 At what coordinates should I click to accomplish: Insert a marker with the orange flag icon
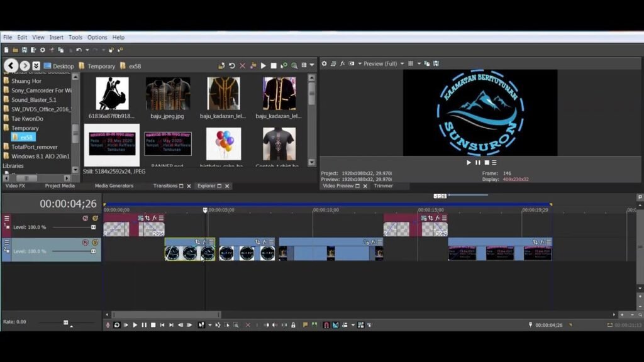coord(305,325)
